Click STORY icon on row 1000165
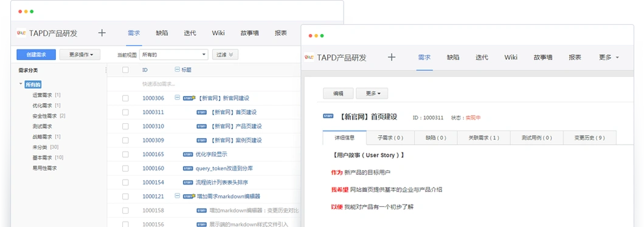Viewport: 644px width, 227px height. click(188, 155)
